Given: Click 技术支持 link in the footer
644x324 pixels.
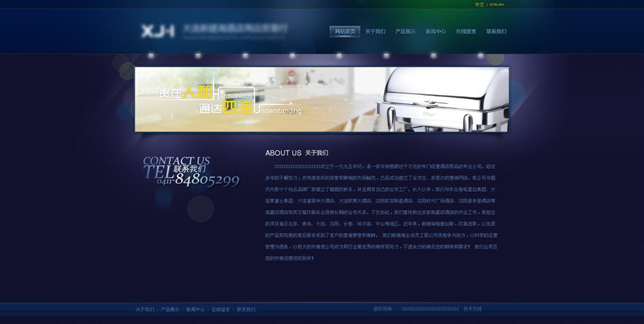Looking at the screenshot, I should [x=472, y=309].
